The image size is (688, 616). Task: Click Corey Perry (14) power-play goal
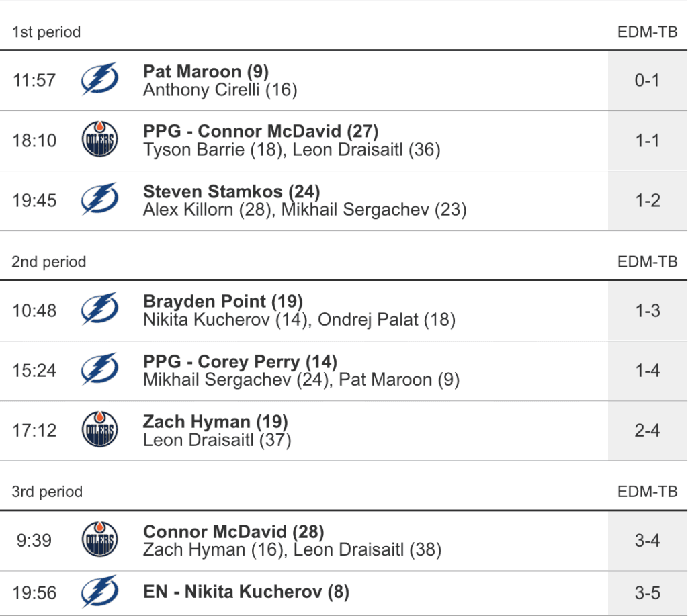[240, 361]
